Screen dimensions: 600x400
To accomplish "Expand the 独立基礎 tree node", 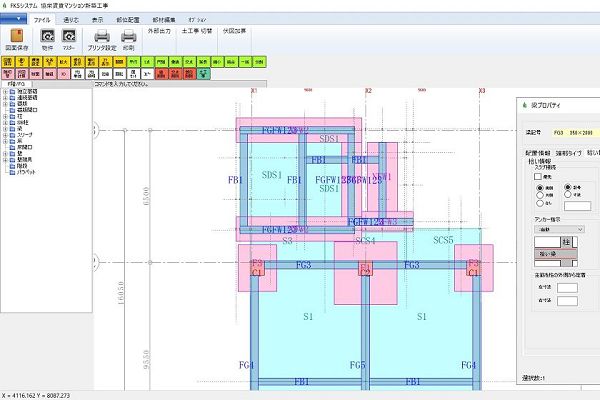I will tap(5, 91).
